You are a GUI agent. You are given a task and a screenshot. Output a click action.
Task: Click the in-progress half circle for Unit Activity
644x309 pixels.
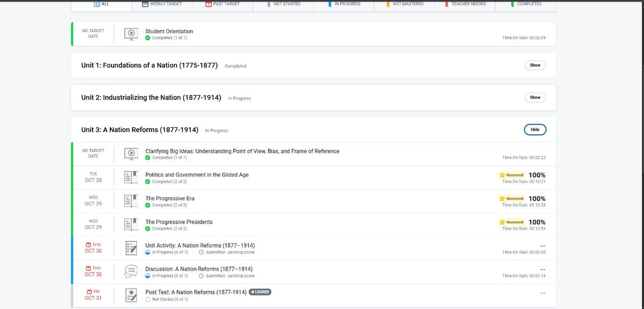coord(148,252)
